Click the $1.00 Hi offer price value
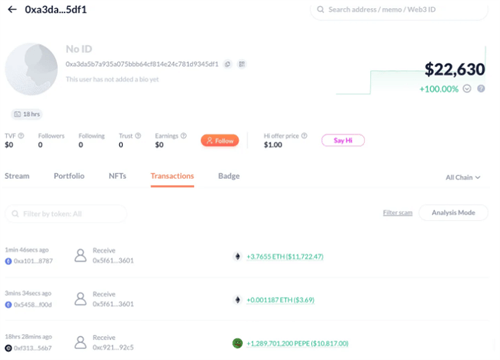Image resolution: width=500 pixels, height=360 pixels. pos(273,145)
